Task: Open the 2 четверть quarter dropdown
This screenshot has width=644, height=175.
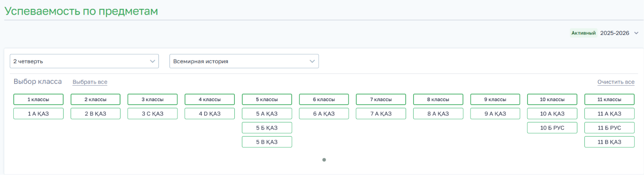Action: coord(84,61)
